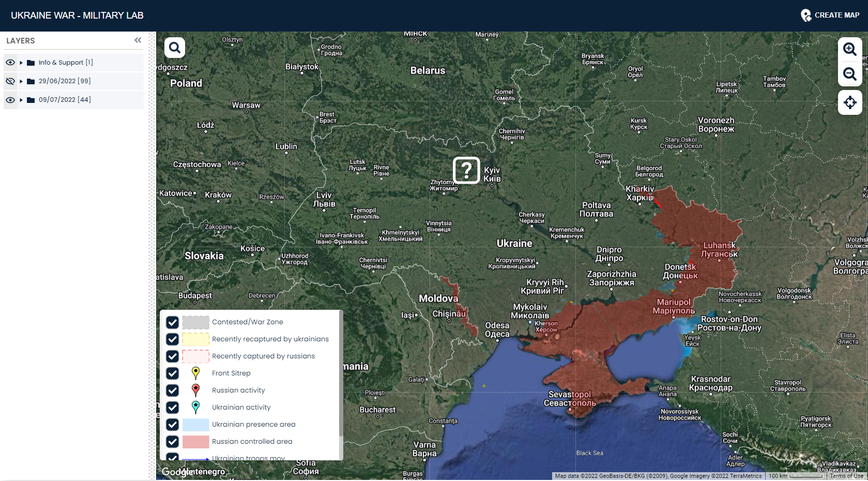Open the Terms of Use link
Viewport: 868px width, 481px height.
846,476
